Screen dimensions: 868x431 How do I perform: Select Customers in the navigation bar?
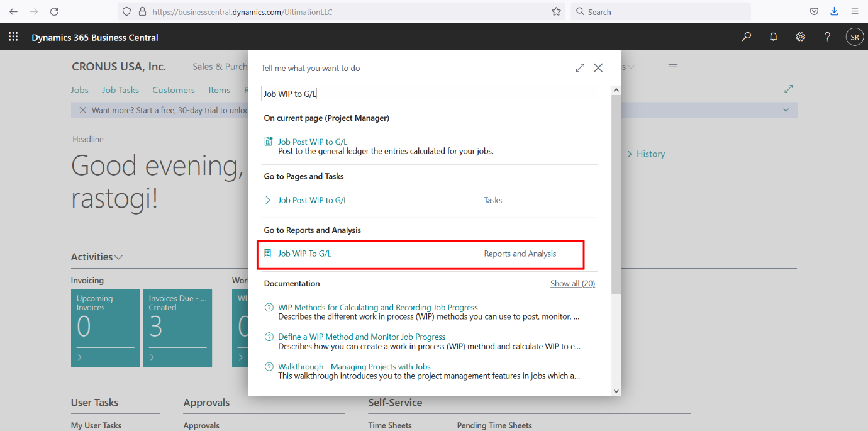pos(174,90)
